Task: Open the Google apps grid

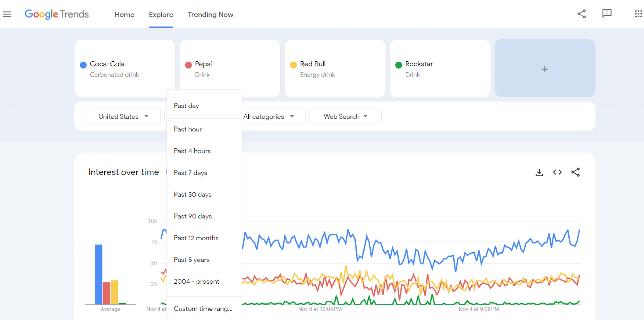Action: [x=638, y=14]
